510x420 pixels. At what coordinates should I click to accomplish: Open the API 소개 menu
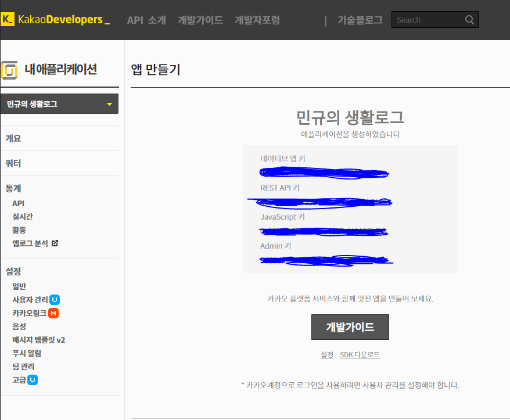[x=146, y=20]
